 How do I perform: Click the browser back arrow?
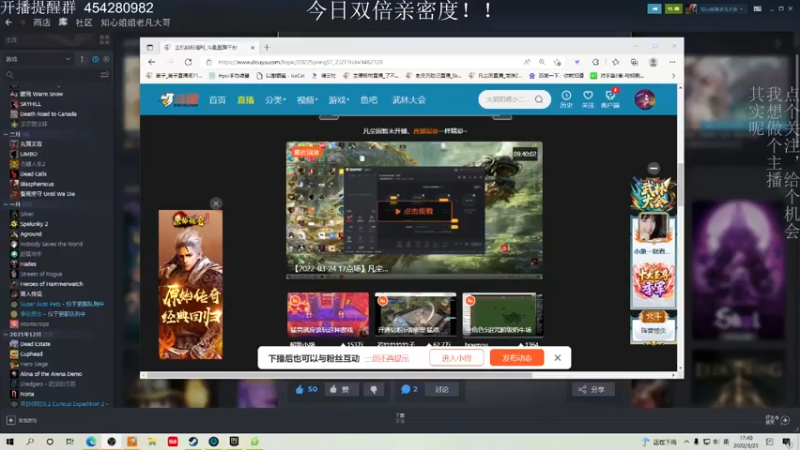152,62
